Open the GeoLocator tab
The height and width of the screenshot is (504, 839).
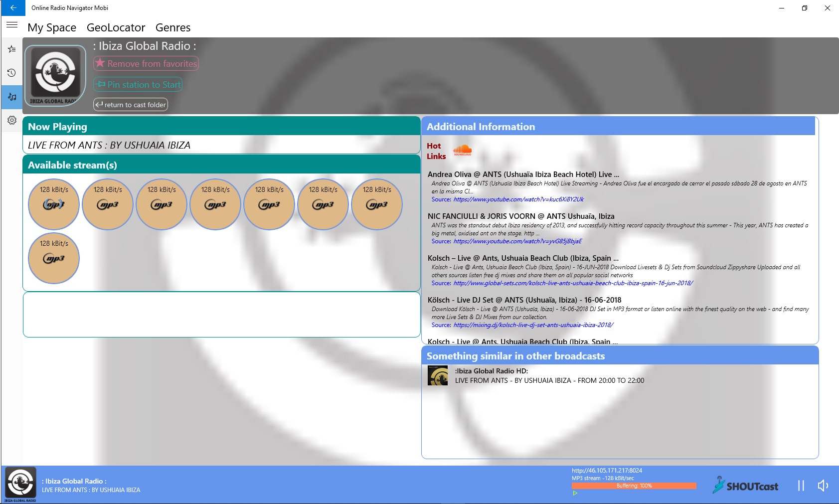[116, 27]
